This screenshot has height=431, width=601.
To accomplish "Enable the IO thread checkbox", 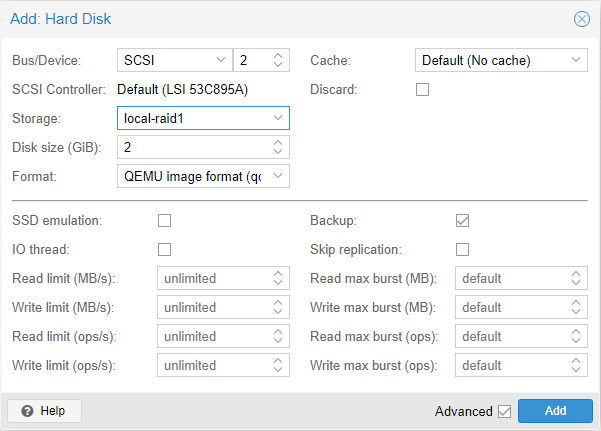I will click(165, 249).
